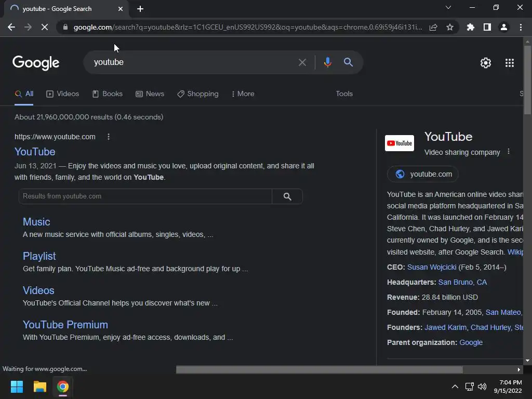Switch to Books results tab
Viewport: 532px width, 399px height.
tap(108, 94)
